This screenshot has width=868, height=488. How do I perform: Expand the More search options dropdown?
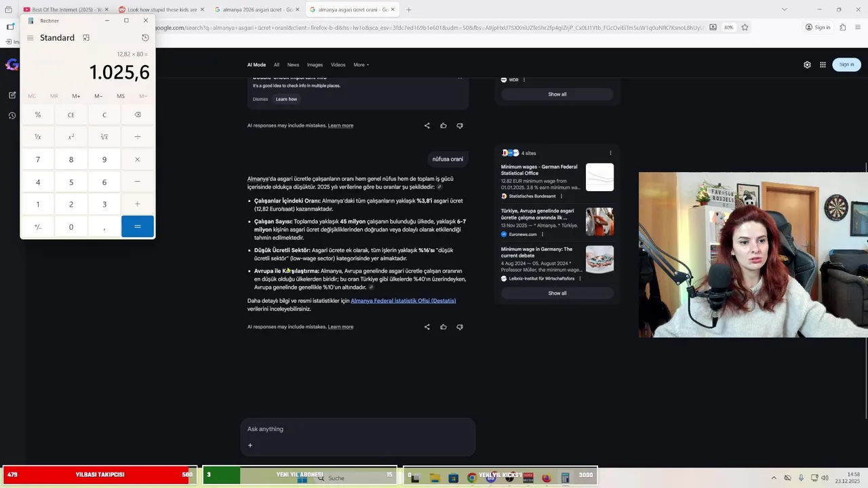[x=361, y=65]
